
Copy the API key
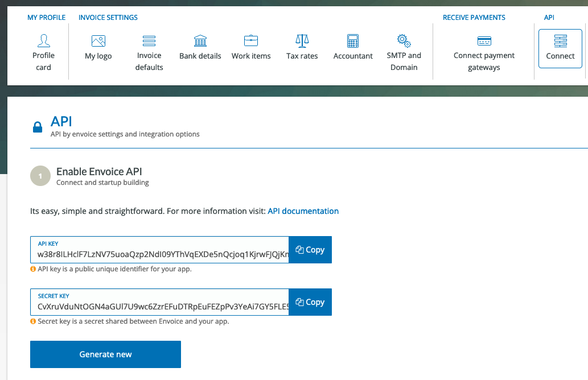click(310, 250)
